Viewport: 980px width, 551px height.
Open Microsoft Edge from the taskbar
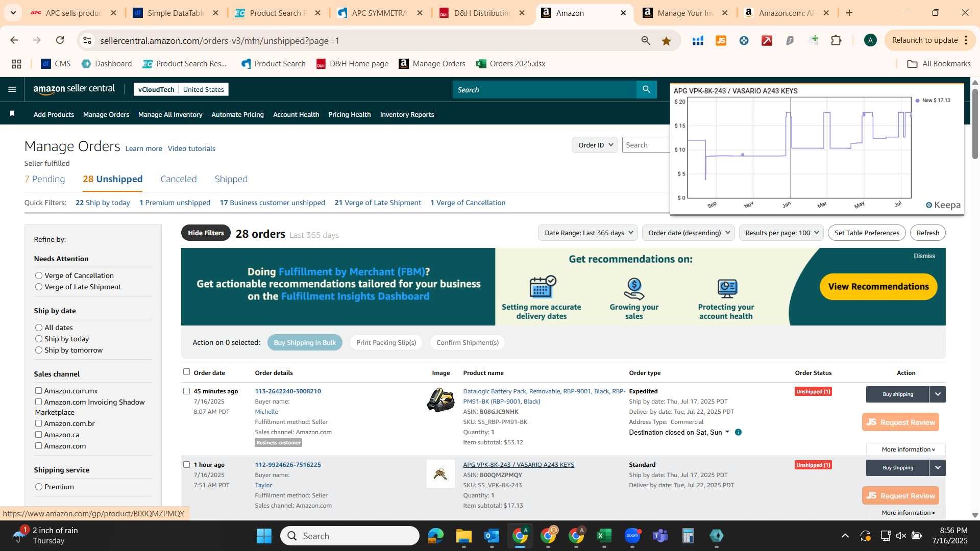click(435, 536)
